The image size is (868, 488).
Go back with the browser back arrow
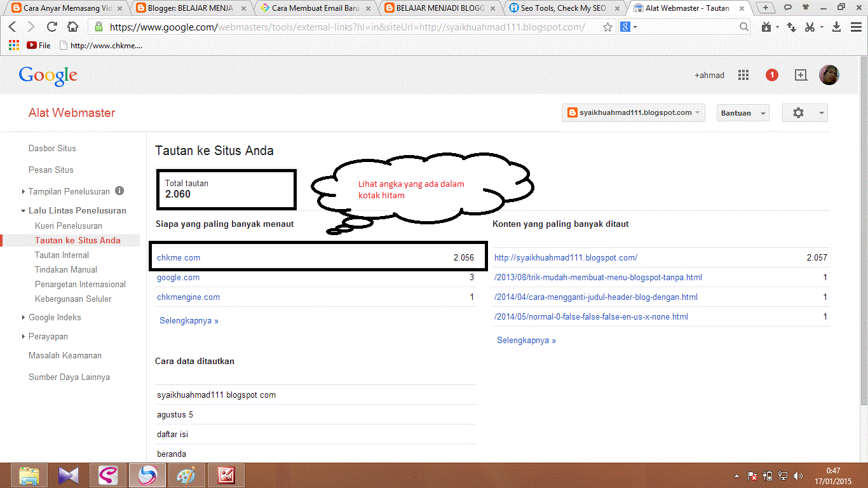click(x=13, y=27)
